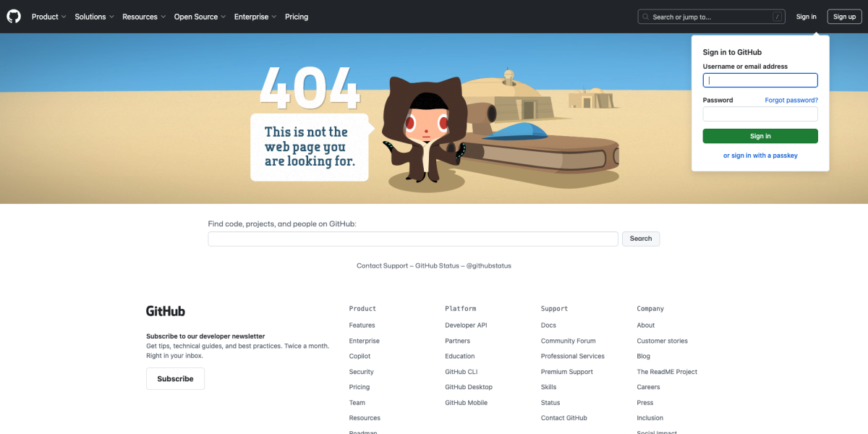
Task: Focus the Username or email address field
Action: coord(760,80)
